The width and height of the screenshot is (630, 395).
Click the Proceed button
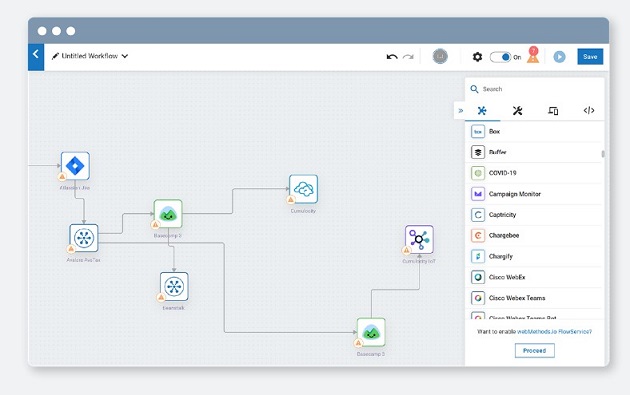[534, 350]
